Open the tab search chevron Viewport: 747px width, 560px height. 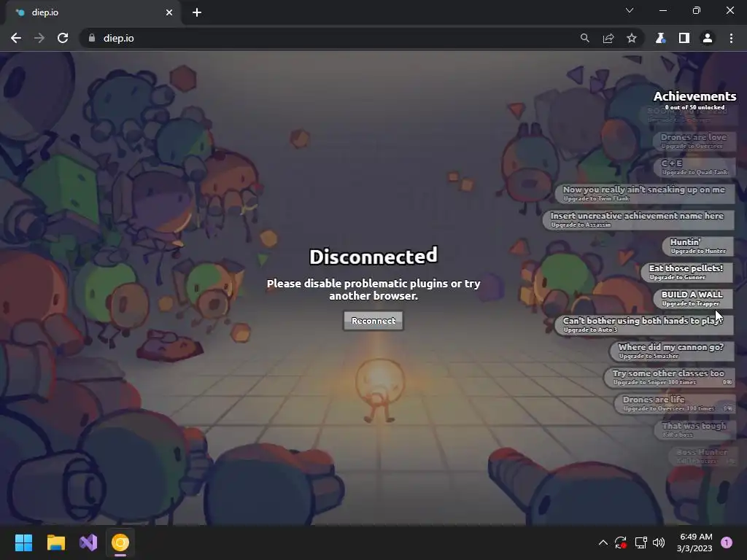tap(630, 10)
